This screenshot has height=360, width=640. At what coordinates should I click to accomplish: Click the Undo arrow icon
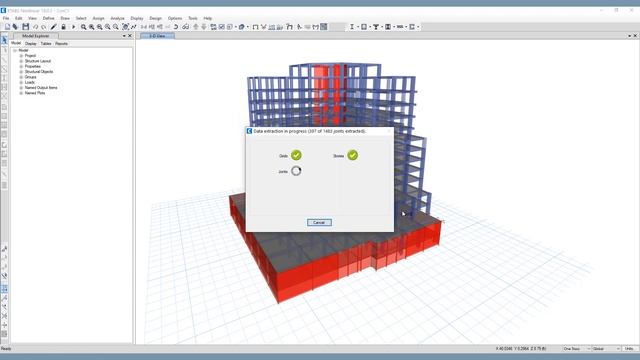click(x=36, y=27)
